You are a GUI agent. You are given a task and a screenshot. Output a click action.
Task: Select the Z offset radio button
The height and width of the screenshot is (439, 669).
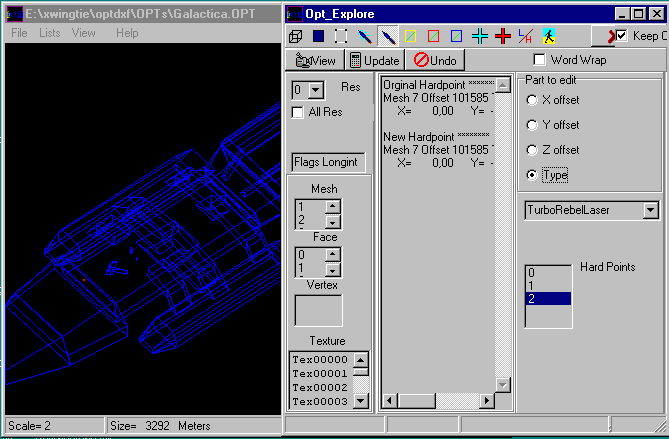(x=532, y=150)
